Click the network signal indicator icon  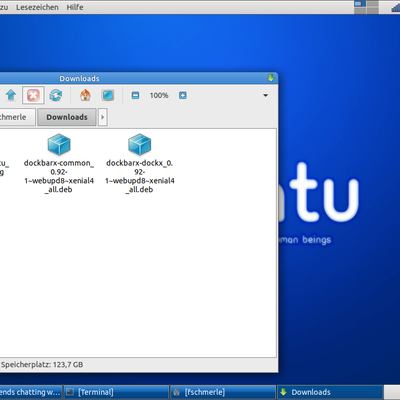pyautogui.click(x=396, y=7)
